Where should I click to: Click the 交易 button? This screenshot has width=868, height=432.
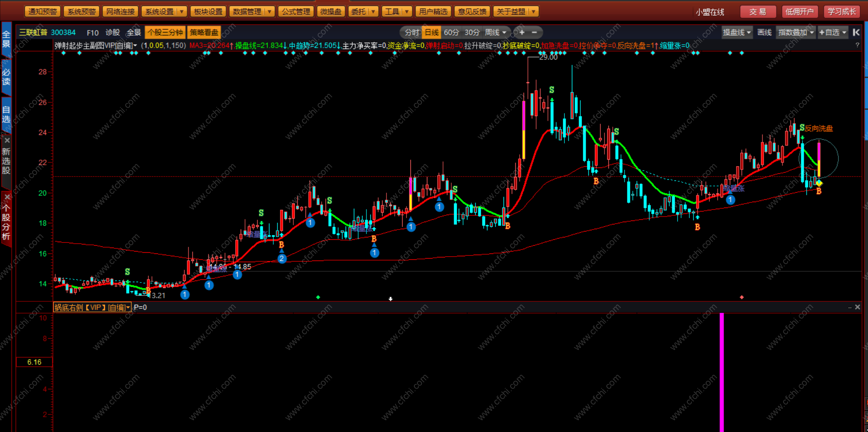(758, 12)
